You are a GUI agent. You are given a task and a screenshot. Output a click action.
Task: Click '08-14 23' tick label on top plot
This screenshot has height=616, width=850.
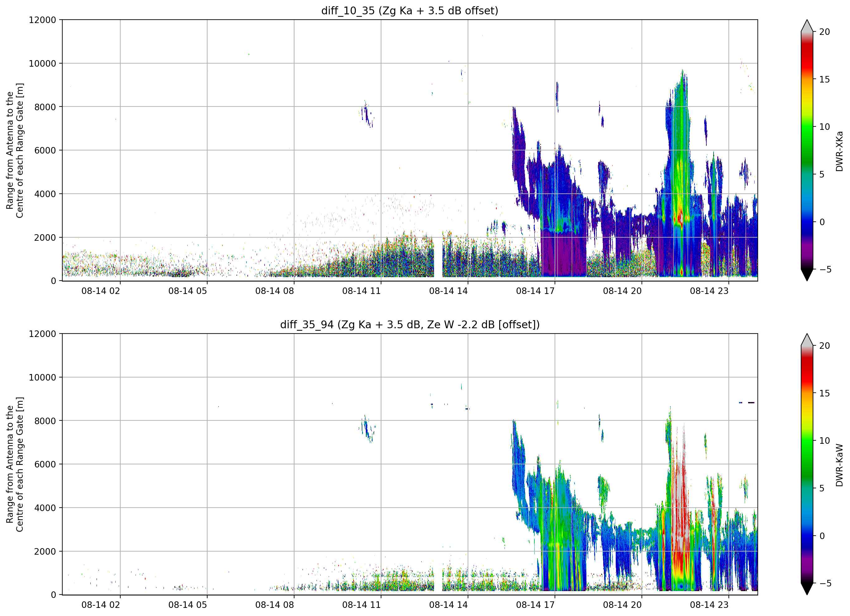(x=709, y=291)
